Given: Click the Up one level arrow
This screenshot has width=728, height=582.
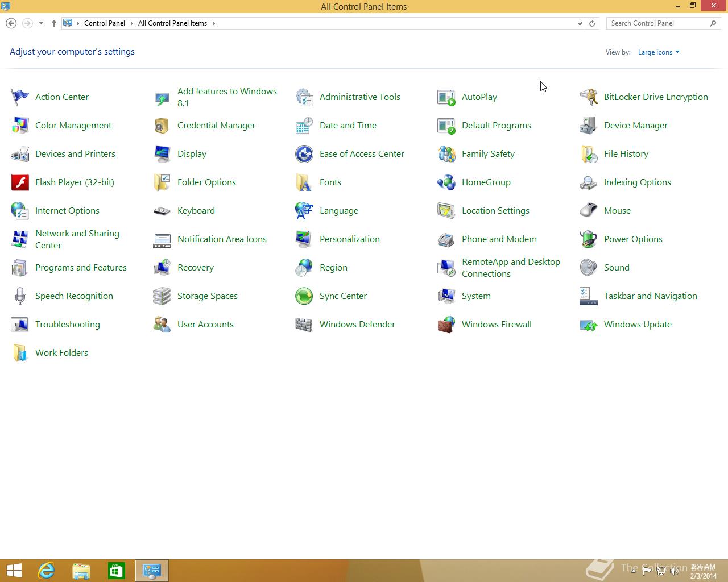Looking at the screenshot, I should pos(54,23).
